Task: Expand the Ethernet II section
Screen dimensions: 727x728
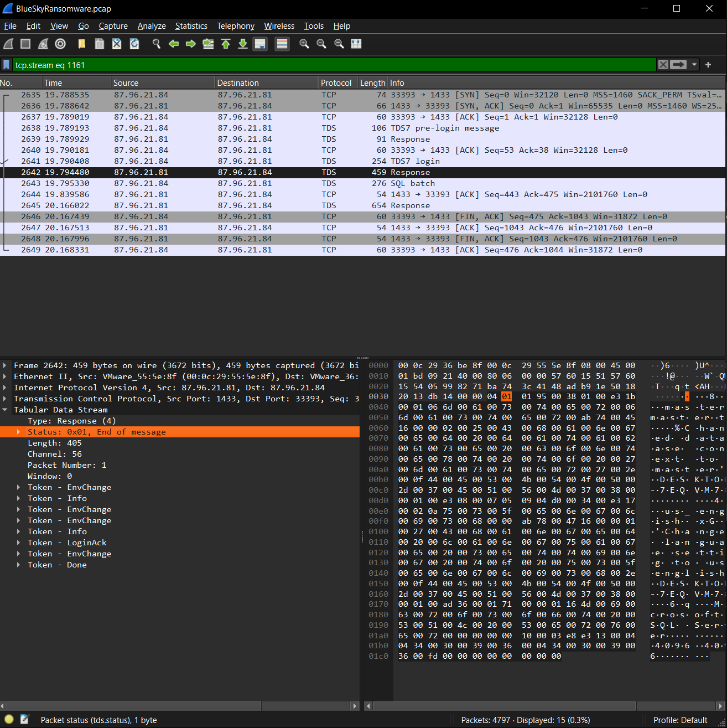Action: click(x=5, y=376)
